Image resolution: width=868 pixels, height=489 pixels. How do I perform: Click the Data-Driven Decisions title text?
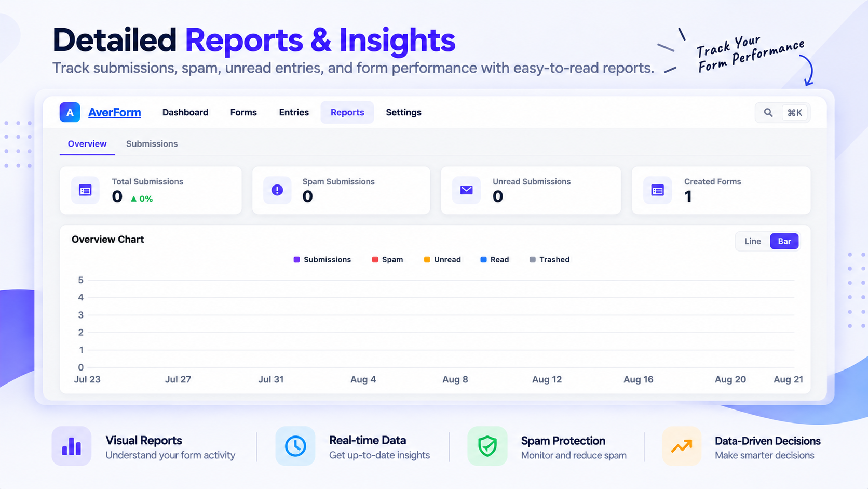[768, 441]
